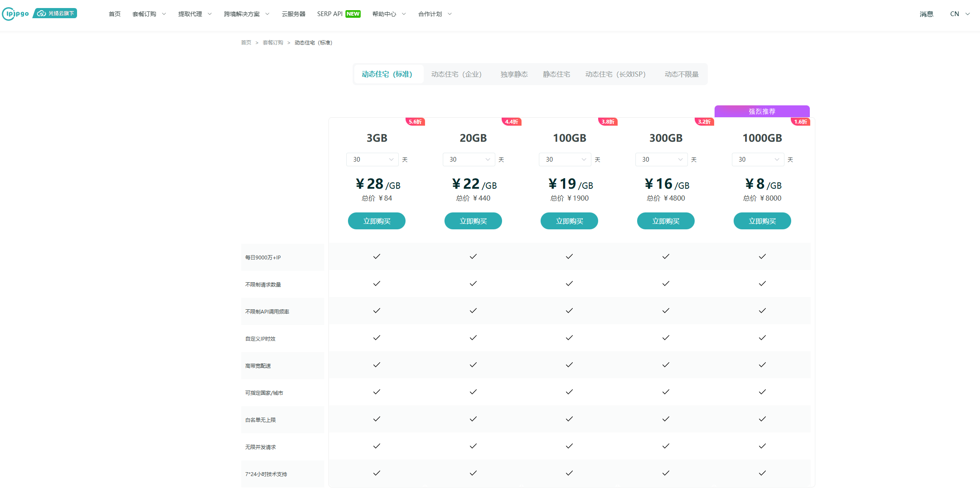Open the CN language dropdown
This screenshot has width=980, height=501.
(x=959, y=14)
